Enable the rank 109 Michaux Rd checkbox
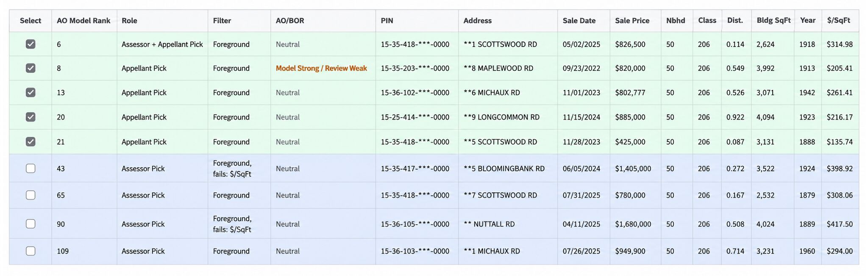 click(31, 251)
